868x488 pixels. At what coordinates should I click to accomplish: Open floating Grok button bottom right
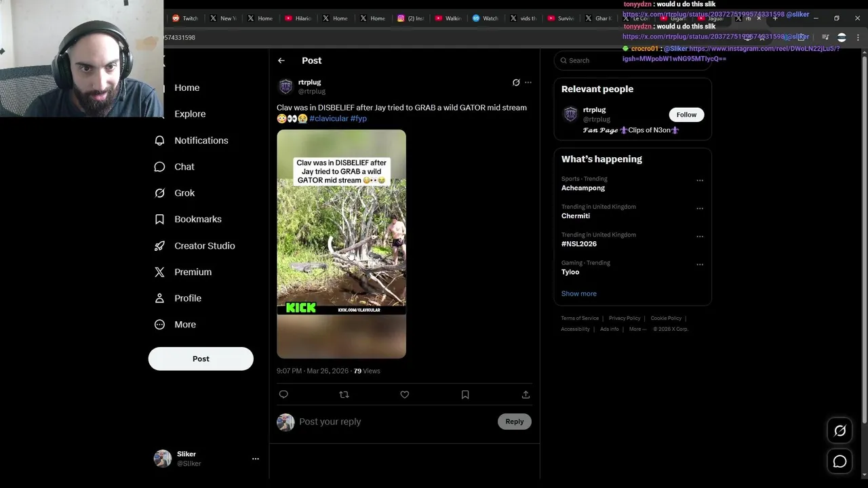point(840,430)
